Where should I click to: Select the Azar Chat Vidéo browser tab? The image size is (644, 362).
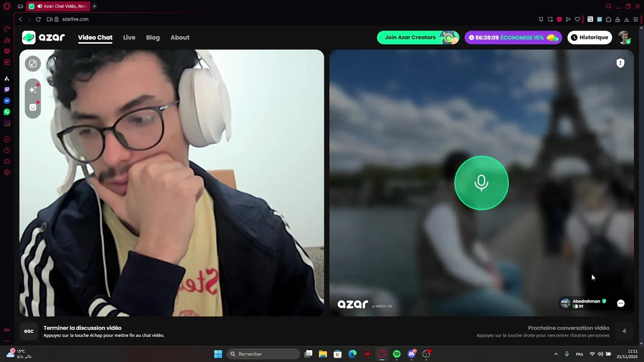[x=58, y=7]
